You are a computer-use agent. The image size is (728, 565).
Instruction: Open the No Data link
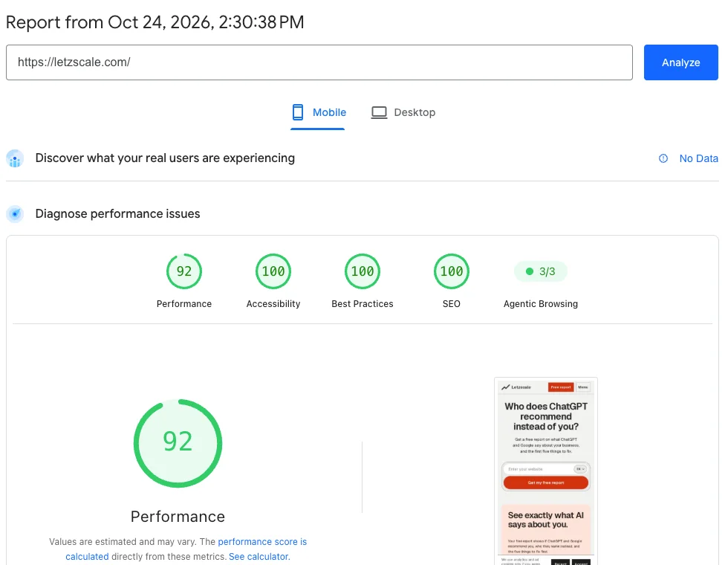[698, 158]
